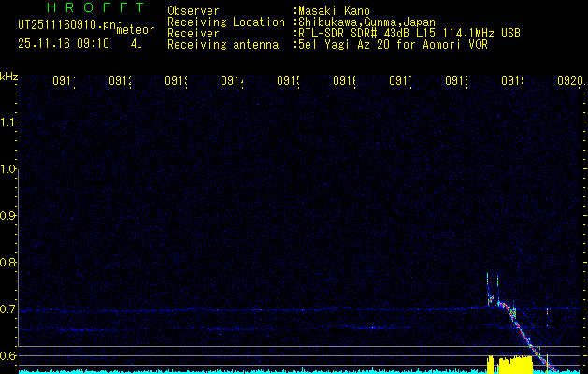Screen dimensions: 588x374
Task: Click the 0920 time marker
Action: pos(568,81)
